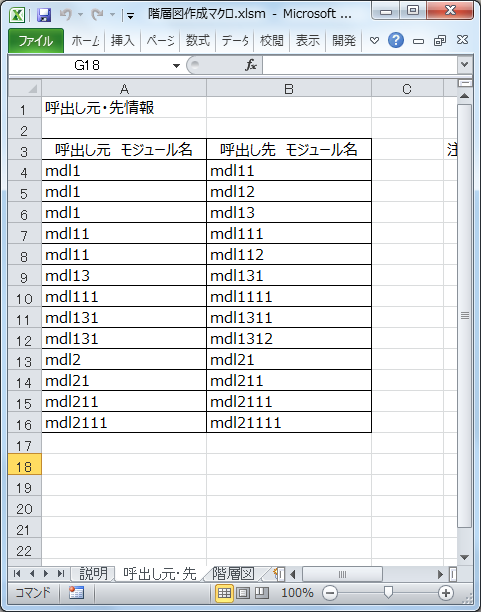Expand the formula bar with chevron
This screenshot has height=612, width=481.
pyautogui.click(x=464, y=64)
